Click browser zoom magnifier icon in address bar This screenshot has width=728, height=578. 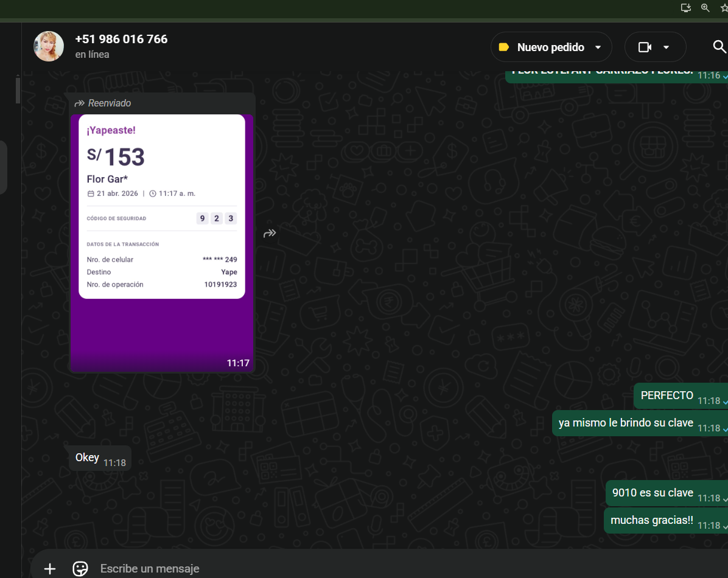tap(705, 8)
